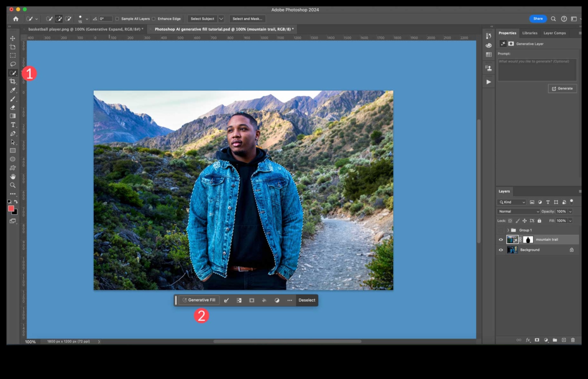Image resolution: width=588 pixels, height=379 pixels.
Task: Select the Zoom tool
Action: point(13,185)
